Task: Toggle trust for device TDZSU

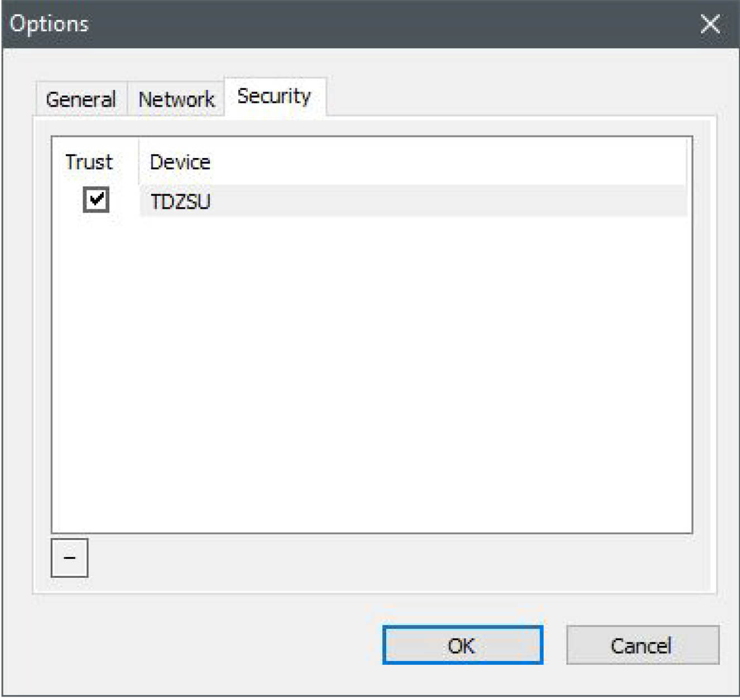Action: click(x=96, y=199)
